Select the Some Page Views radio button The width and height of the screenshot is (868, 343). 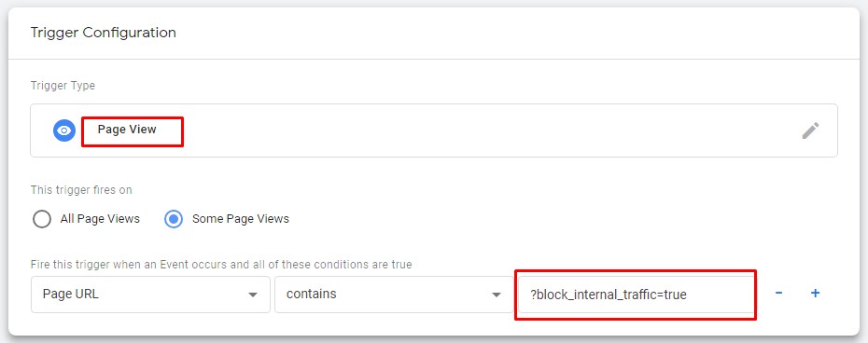[x=174, y=219]
